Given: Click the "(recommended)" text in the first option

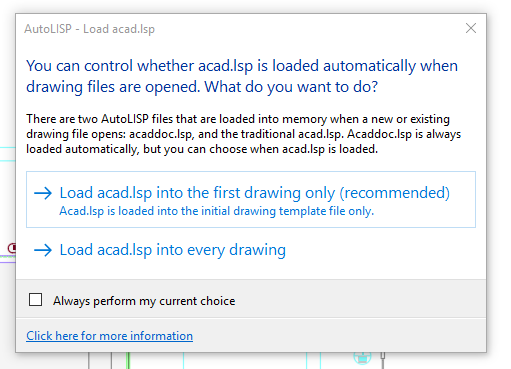Looking at the screenshot, I should pos(394,193).
